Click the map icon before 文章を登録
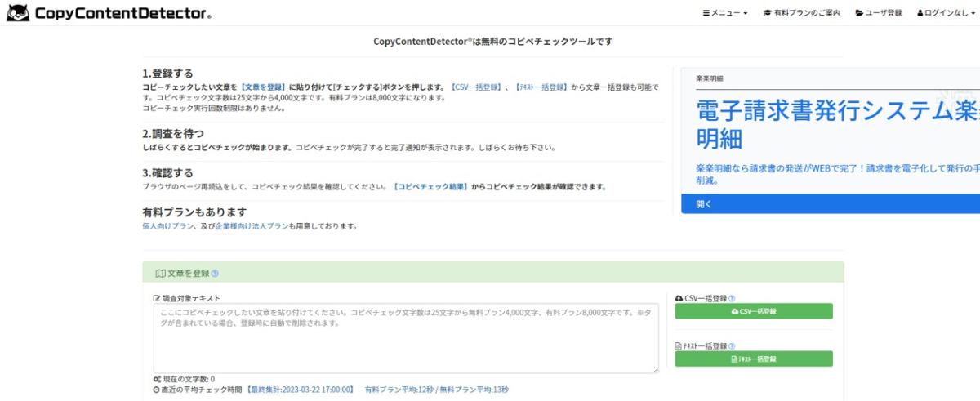The image size is (980, 401). (160, 274)
